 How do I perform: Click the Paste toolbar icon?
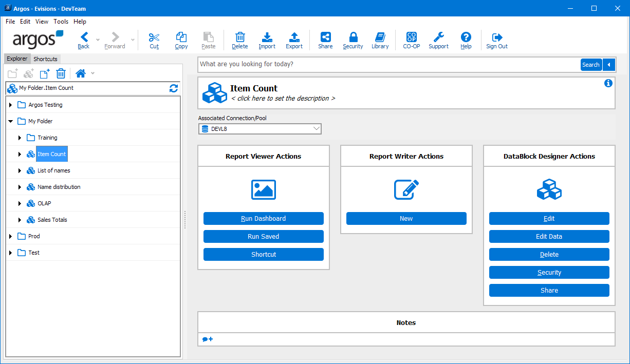pyautogui.click(x=209, y=37)
